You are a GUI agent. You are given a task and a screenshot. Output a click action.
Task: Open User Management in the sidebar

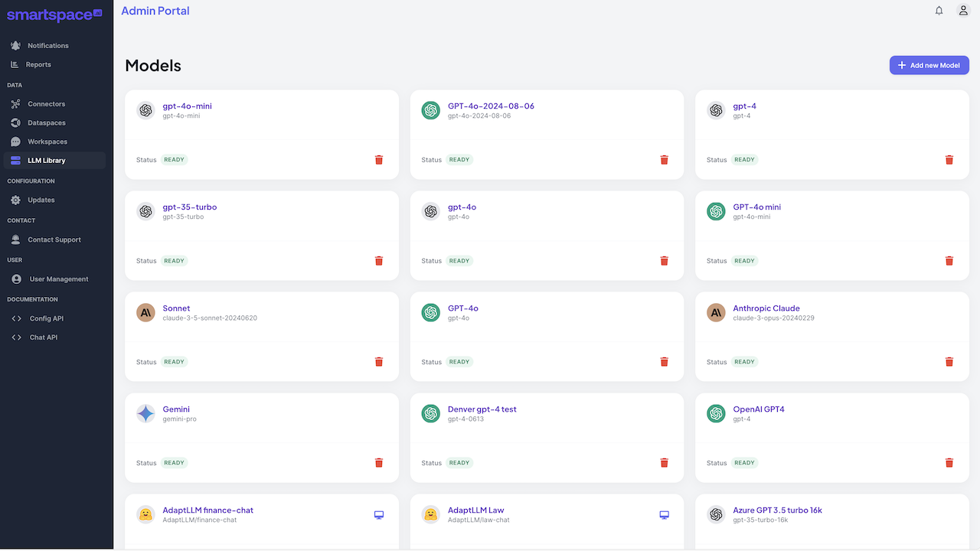(55, 279)
